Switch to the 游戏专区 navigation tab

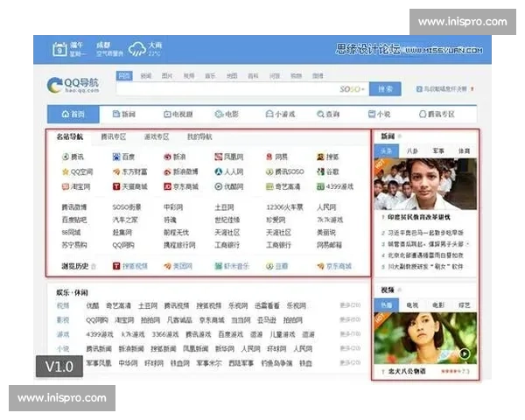(157, 136)
